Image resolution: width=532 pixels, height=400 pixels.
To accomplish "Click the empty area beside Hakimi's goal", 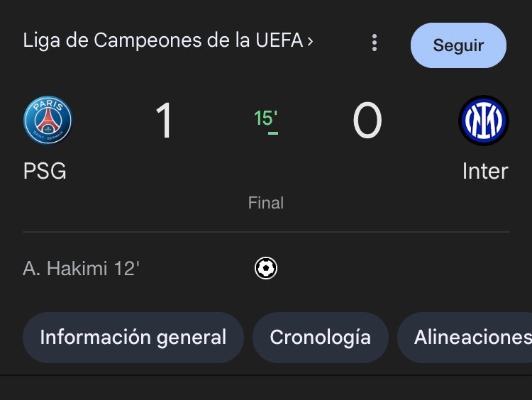I will [394, 268].
